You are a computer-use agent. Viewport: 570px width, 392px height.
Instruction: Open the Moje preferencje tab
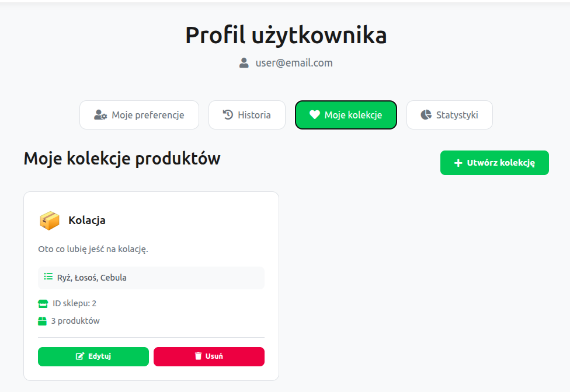(139, 114)
